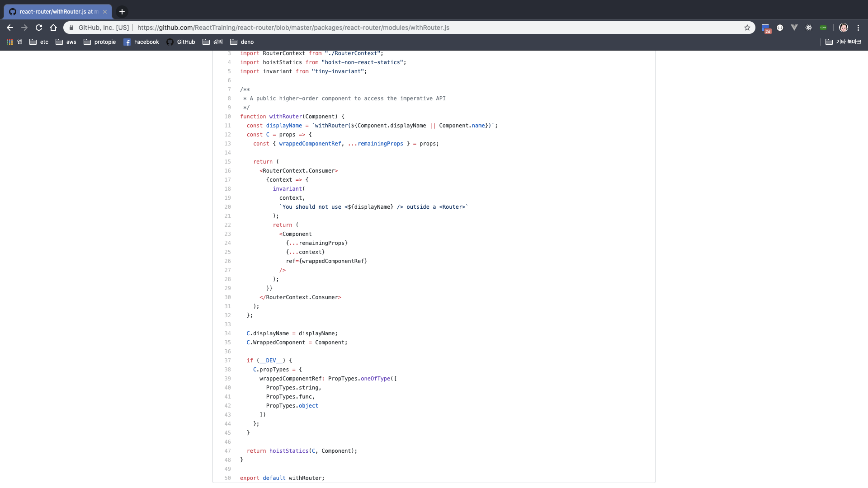The image size is (868, 488).
Task: Open the Facebook bookmark
Action: click(x=141, y=42)
